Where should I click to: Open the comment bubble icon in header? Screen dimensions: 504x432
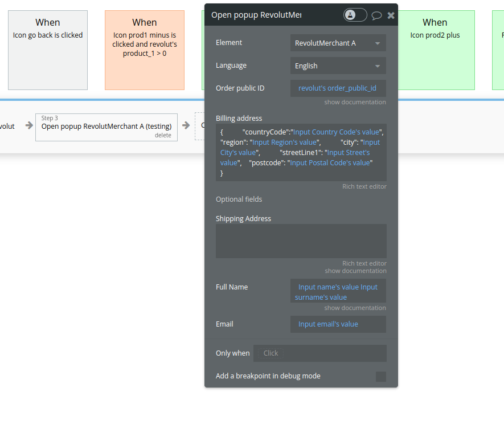pyautogui.click(x=376, y=15)
